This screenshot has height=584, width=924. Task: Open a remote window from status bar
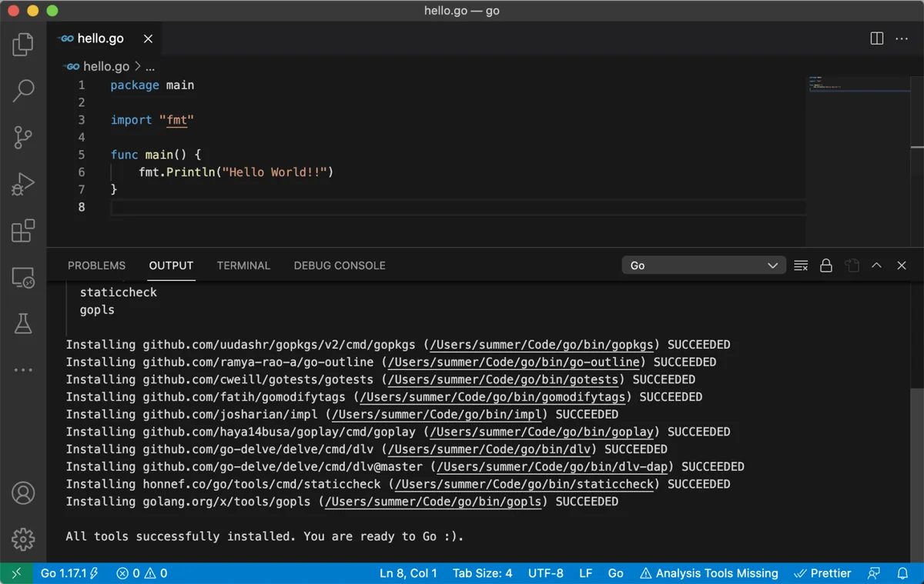pyautogui.click(x=16, y=573)
